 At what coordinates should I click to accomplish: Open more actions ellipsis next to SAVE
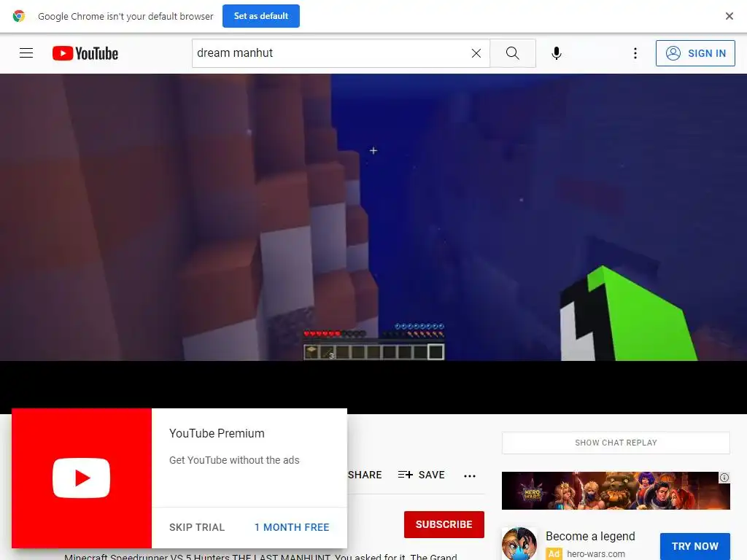[x=470, y=475]
